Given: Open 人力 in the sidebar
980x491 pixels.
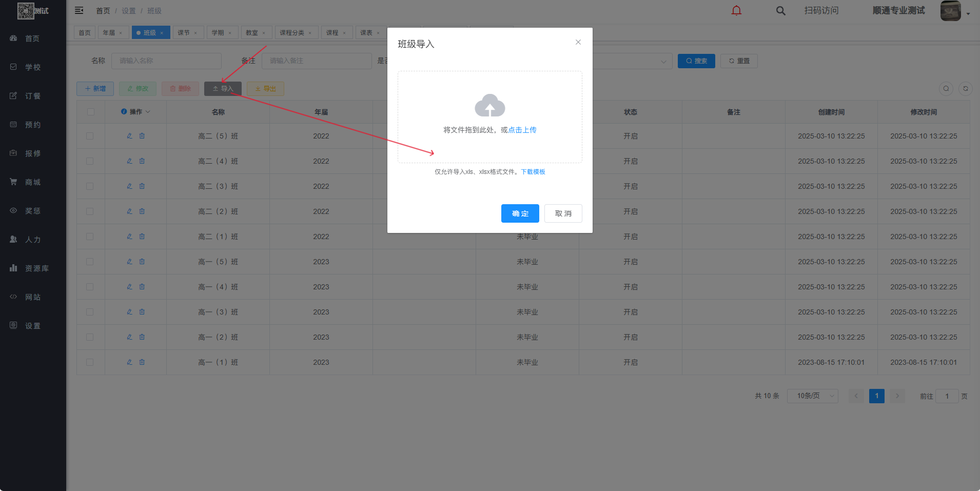Looking at the screenshot, I should coord(33,240).
